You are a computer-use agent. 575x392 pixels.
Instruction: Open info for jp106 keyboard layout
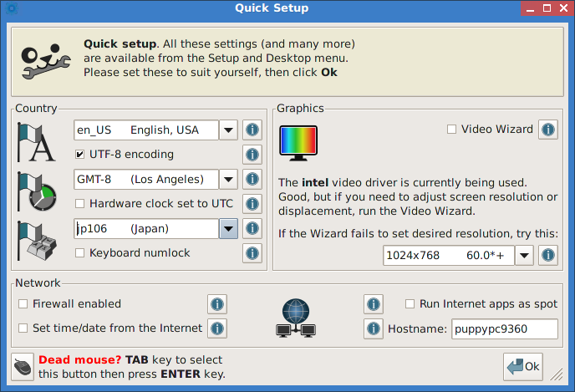[252, 228]
